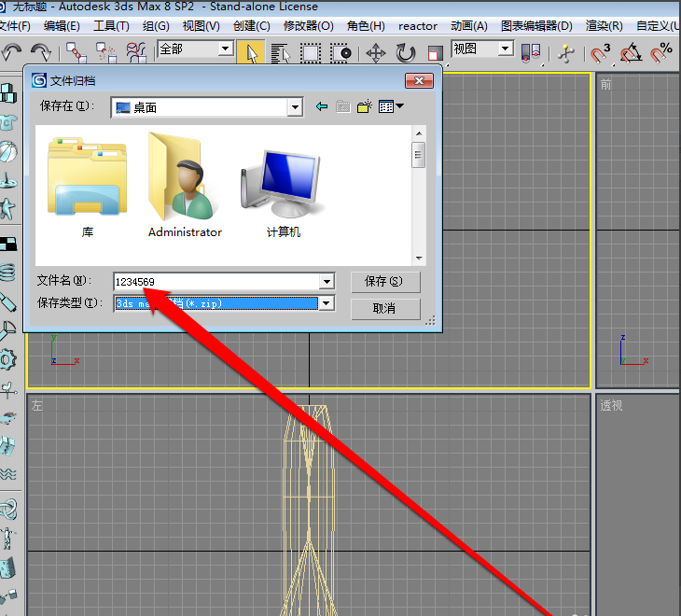The width and height of the screenshot is (681, 616).
Task: Click Use Pivot Point Center icon
Action: click(530, 53)
